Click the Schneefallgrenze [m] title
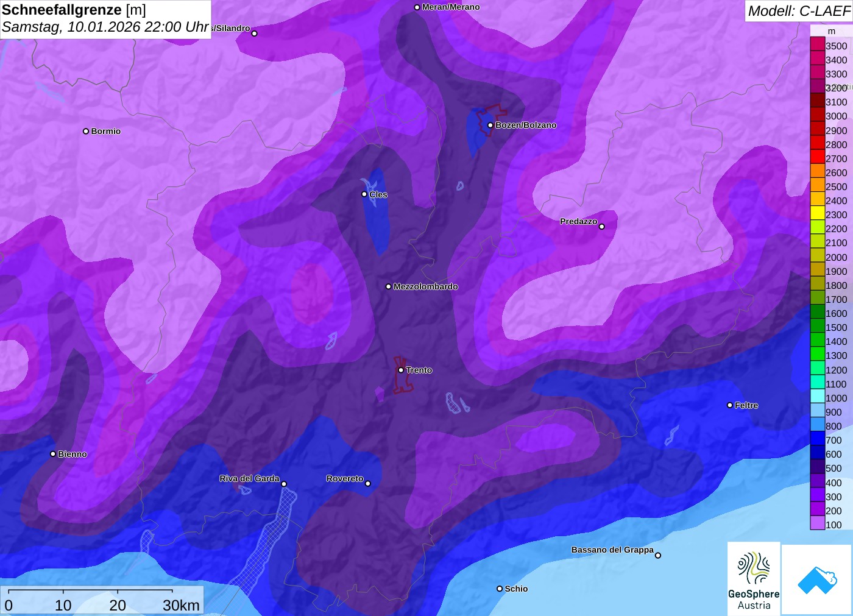The image size is (853, 616). click(74, 10)
